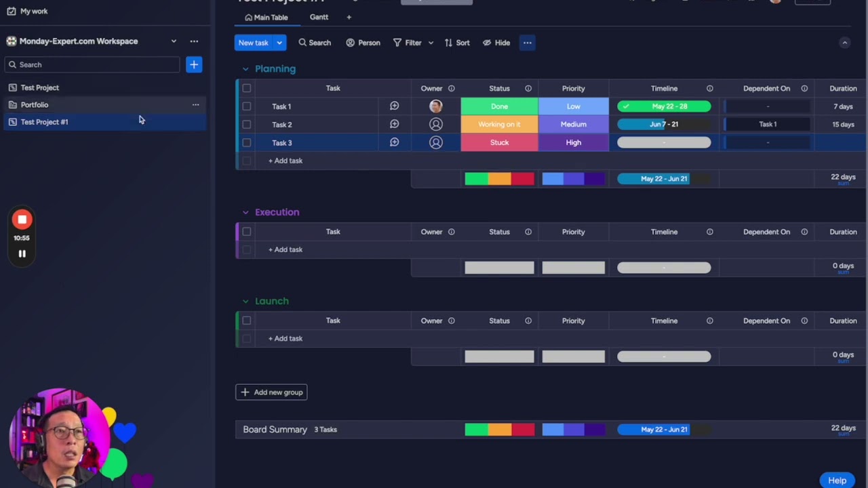This screenshot has height=488, width=868.
Task: Stop the screen recording
Action: [22, 220]
